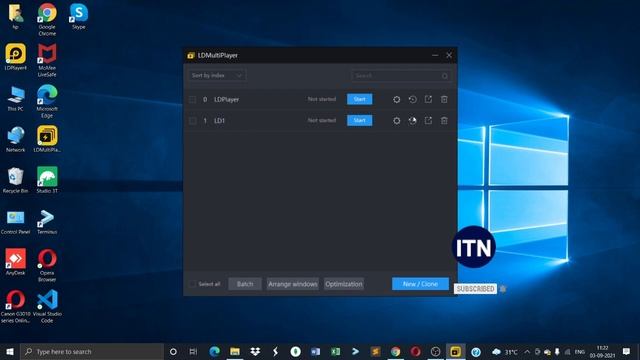640x360 pixels.
Task: Select the LDPlayer instance name text
Action: pyautogui.click(x=227, y=99)
